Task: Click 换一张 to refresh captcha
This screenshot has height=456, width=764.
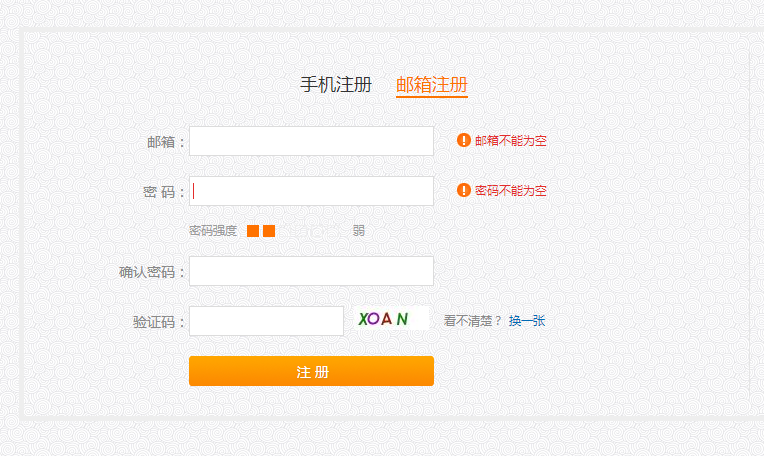Action: pos(527,321)
